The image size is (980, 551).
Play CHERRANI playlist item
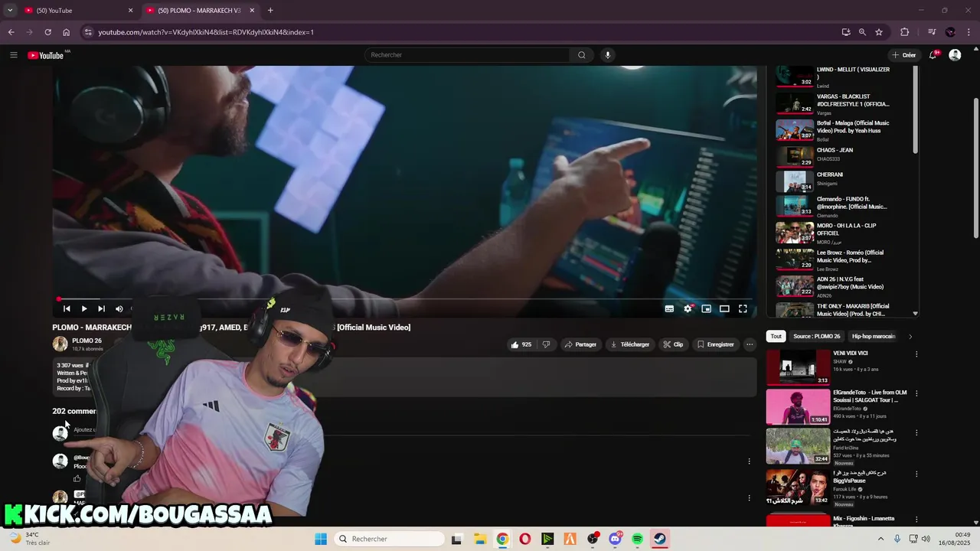(830, 174)
